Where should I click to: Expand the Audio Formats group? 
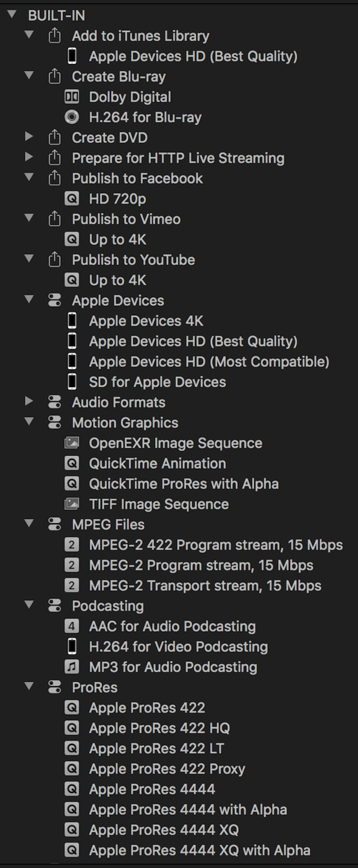click(29, 401)
